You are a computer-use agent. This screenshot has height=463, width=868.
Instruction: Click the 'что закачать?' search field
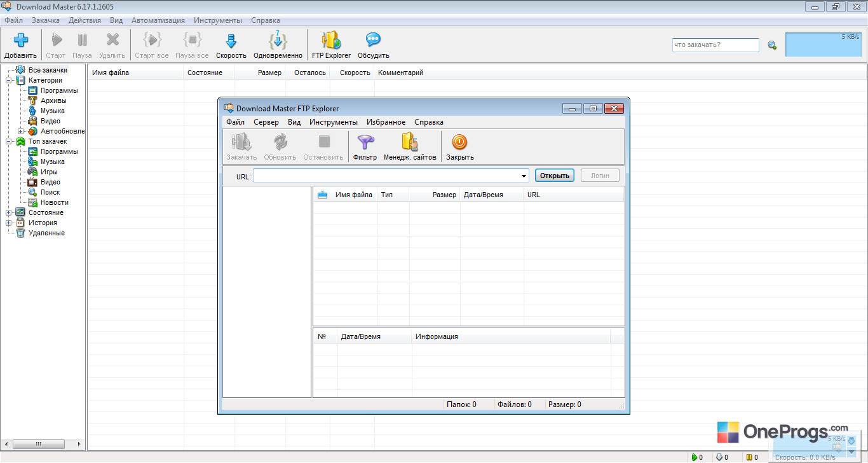tap(715, 45)
